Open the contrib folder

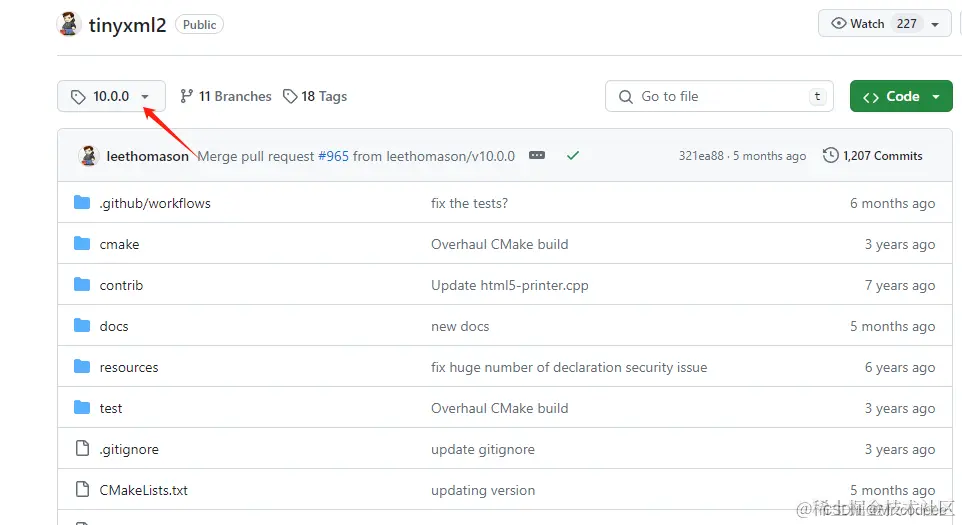pyautogui.click(x=121, y=285)
